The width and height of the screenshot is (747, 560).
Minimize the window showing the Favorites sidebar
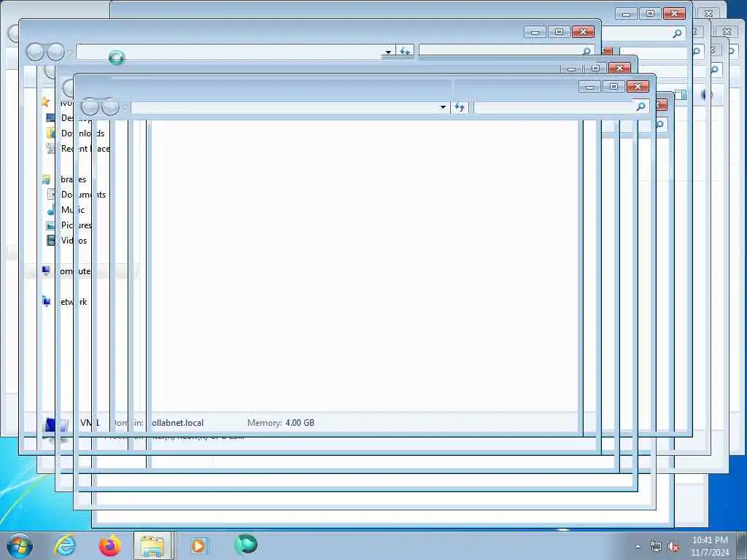pyautogui.click(x=535, y=32)
